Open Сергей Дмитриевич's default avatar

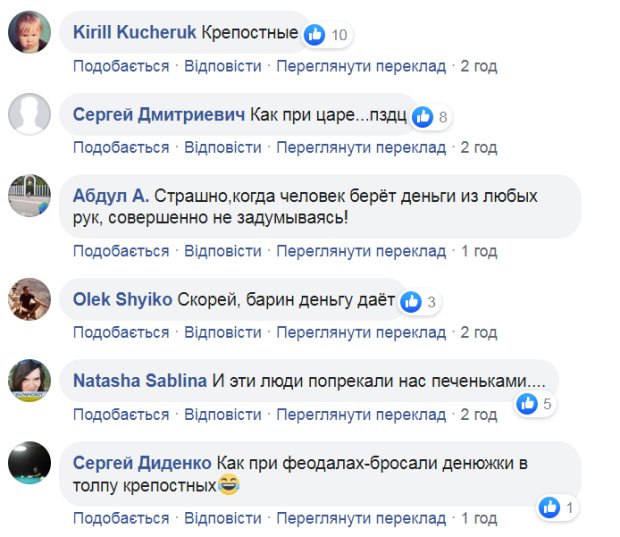pos(29,116)
